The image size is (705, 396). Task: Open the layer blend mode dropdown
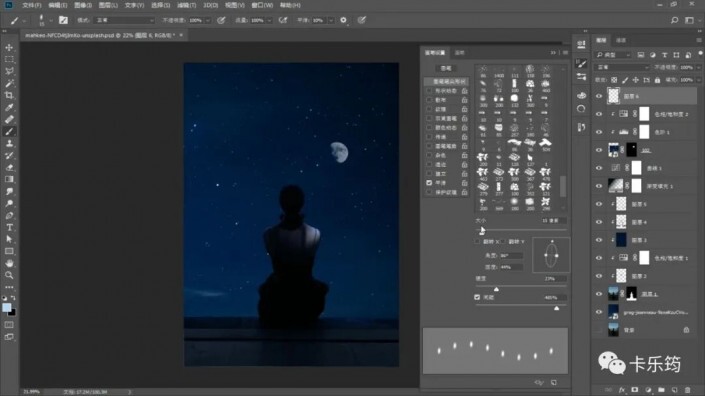(x=623, y=67)
